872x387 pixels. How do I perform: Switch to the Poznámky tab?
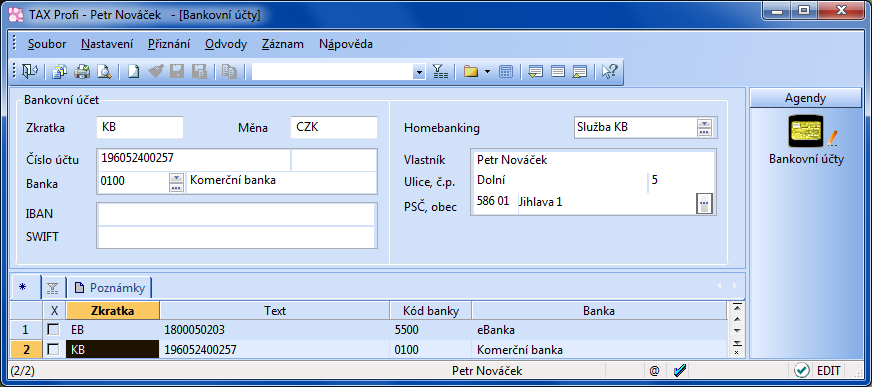(x=110, y=287)
